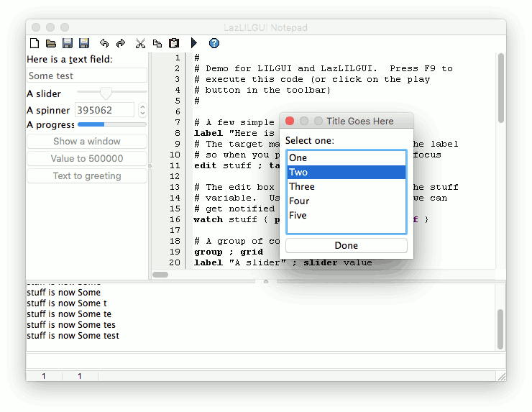Click the Undo arrow icon
Image resolution: width=532 pixels, height=412 pixels.
(104, 44)
